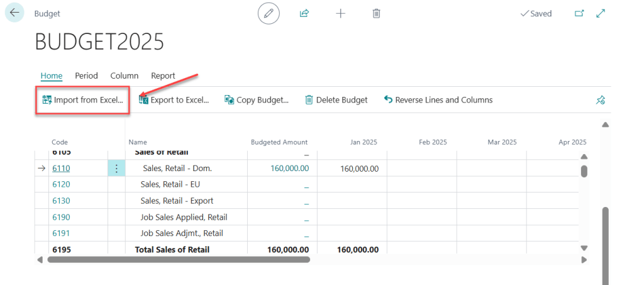Click Reverse Lines and Columns

438,100
